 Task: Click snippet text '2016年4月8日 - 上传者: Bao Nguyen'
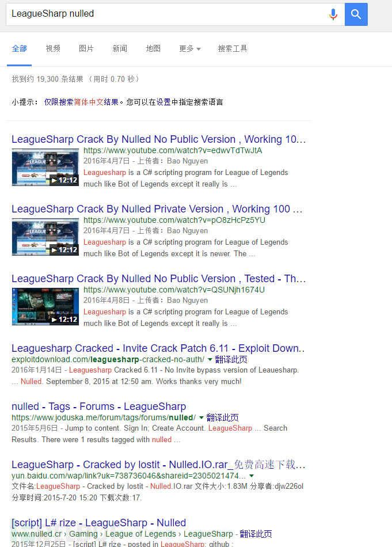click(x=146, y=301)
